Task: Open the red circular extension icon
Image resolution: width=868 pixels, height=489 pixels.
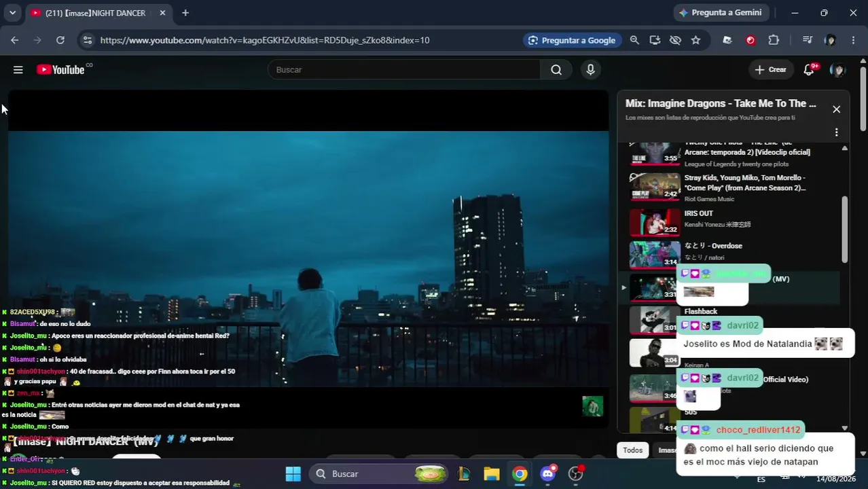Action: pyautogui.click(x=751, y=40)
